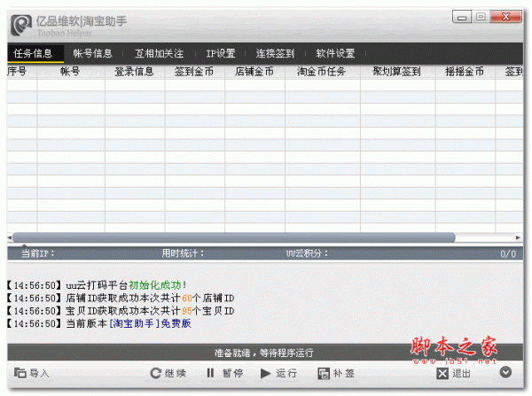Click the 摇摇金币 column header
Viewport: 532px width, 396px height.
[x=465, y=72]
